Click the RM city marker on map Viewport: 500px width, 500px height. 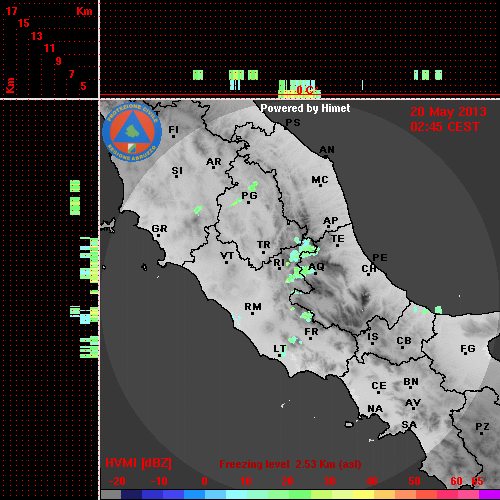coord(252,313)
